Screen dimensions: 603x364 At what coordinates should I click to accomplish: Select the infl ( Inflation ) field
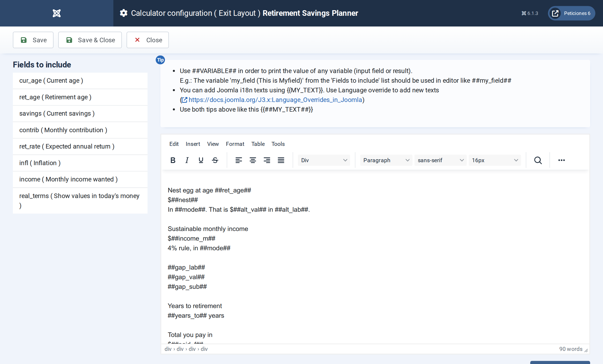pos(80,163)
